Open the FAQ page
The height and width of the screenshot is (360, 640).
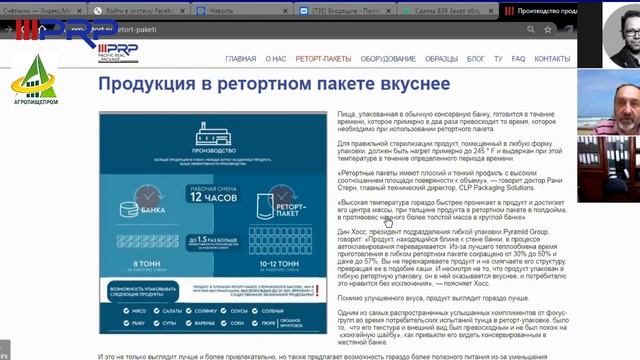518,59
